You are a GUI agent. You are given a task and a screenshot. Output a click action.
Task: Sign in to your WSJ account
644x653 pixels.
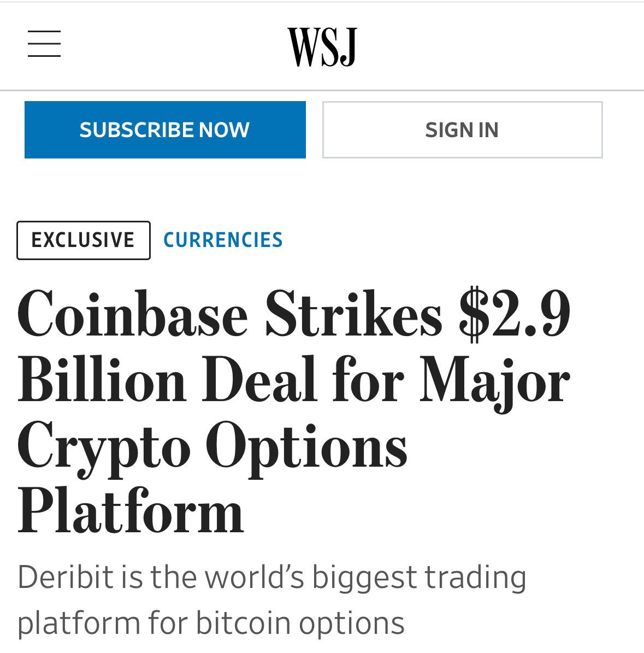[x=462, y=130]
